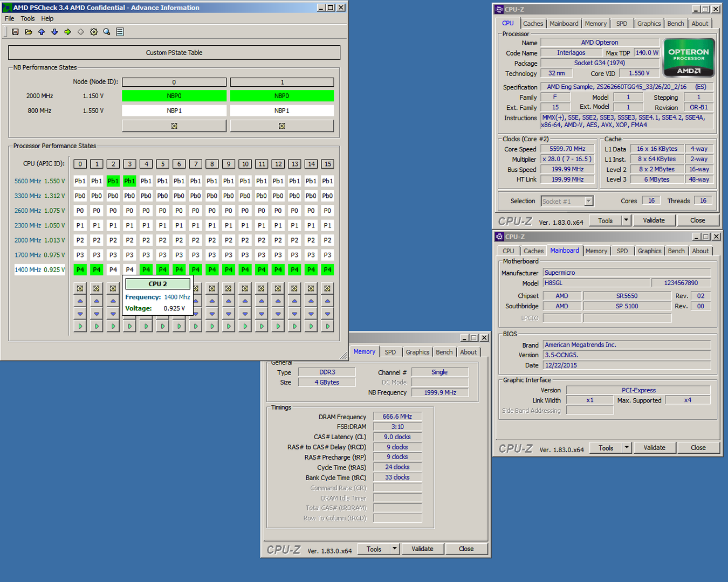
Task: Click the settings icon under NB Node 0
Action: (x=174, y=126)
